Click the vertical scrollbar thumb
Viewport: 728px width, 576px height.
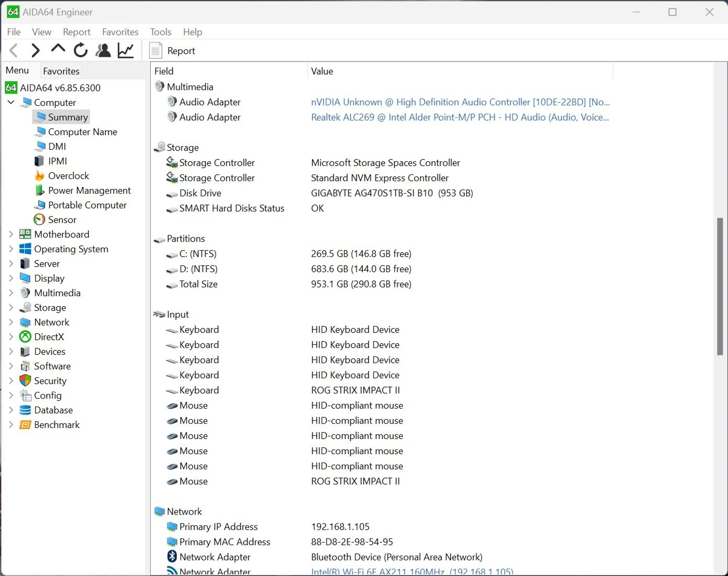tap(720, 286)
